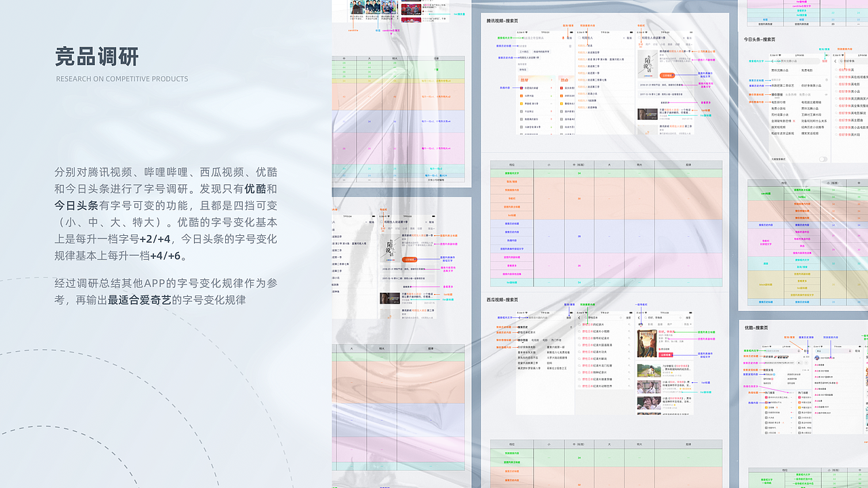The width and height of the screenshot is (868, 488).
Task: Click the red 立即观看 button in Xigua results
Action: pos(665,355)
